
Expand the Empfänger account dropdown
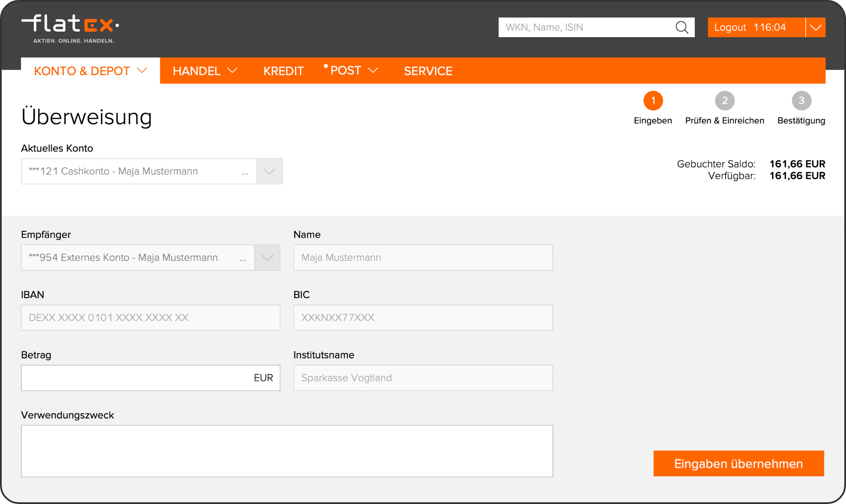pyautogui.click(x=267, y=258)
